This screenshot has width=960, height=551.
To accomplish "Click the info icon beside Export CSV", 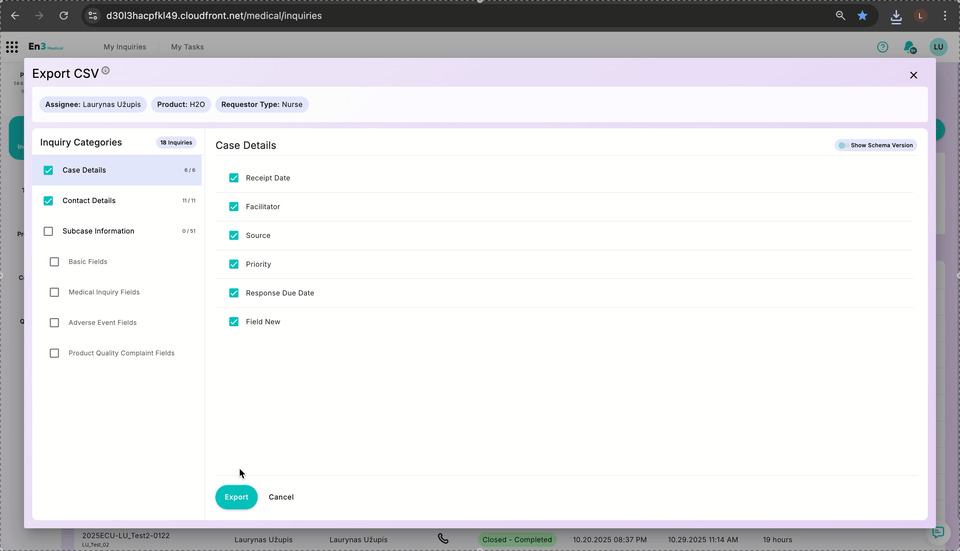I will 105,70.
